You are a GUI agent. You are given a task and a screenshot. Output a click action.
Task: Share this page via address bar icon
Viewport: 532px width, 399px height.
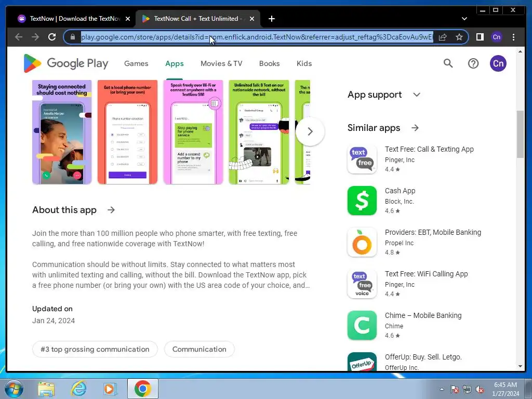pos(443,37)
